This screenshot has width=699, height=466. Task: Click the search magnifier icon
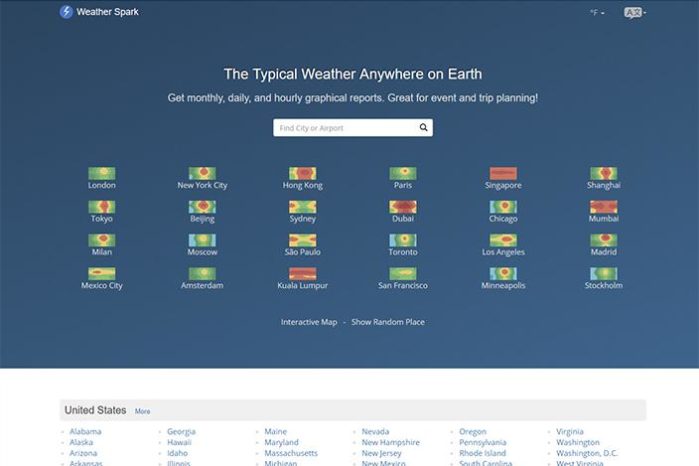point(423,128)
